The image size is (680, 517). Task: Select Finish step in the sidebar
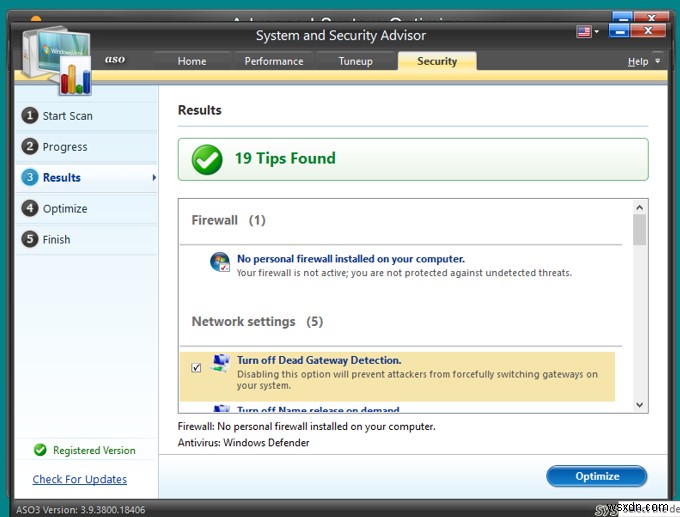[86, 239]
